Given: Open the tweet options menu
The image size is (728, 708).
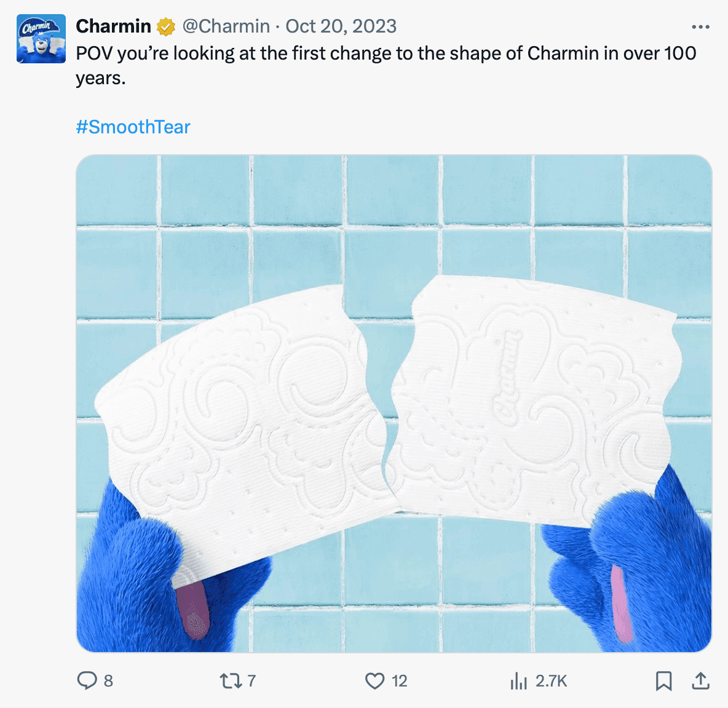Looking at the screenshot, I should coord(700,26).
